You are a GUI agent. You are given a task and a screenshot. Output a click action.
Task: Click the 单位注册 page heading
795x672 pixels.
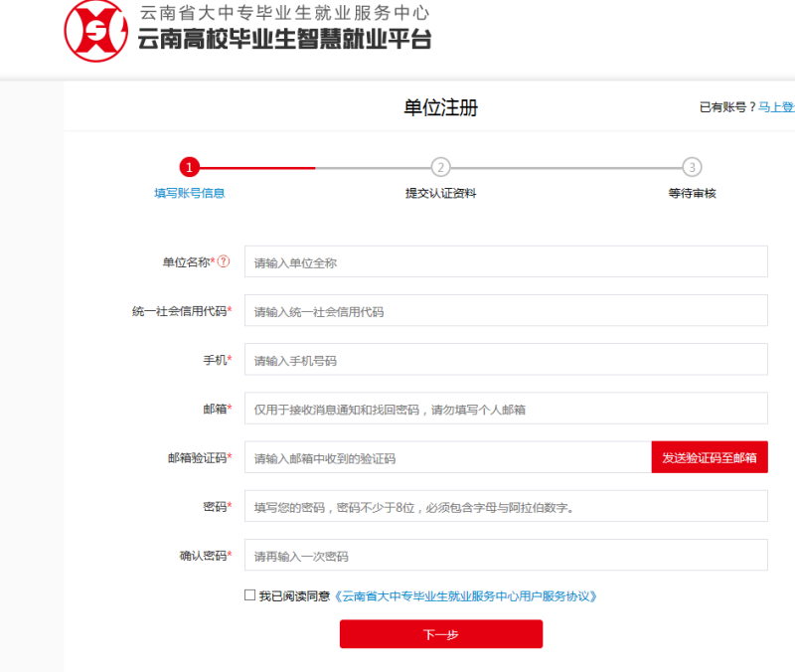tap(440, 107)
